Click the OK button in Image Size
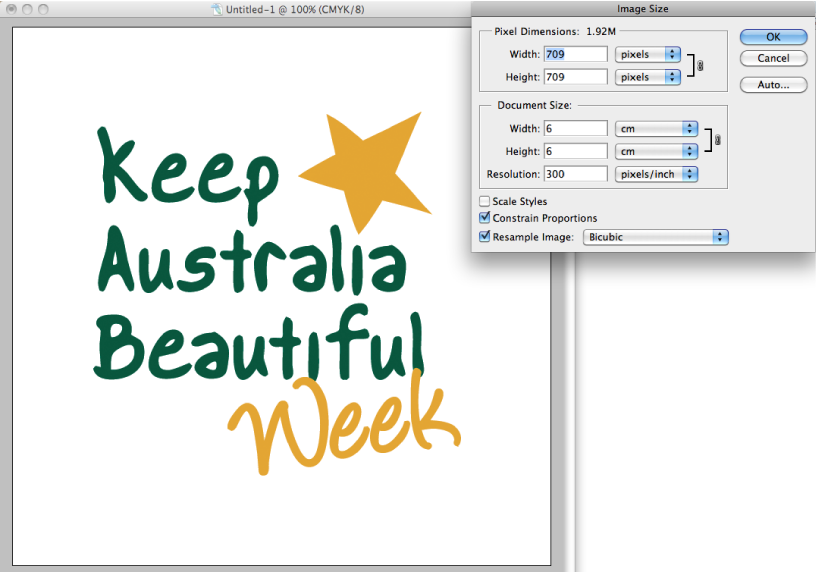This screenshot has width=816, height=572. (x=773, y=37)
